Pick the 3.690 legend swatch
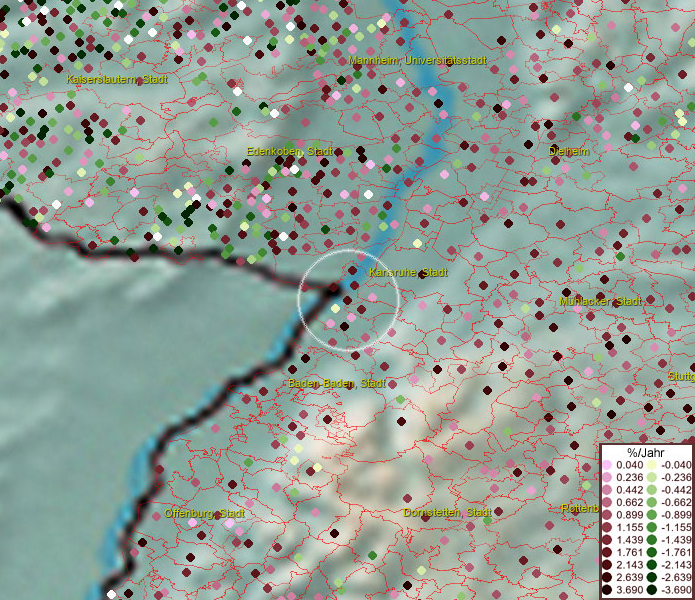The image size is (695, 600). pyautogui.click(x=607, y=590)
